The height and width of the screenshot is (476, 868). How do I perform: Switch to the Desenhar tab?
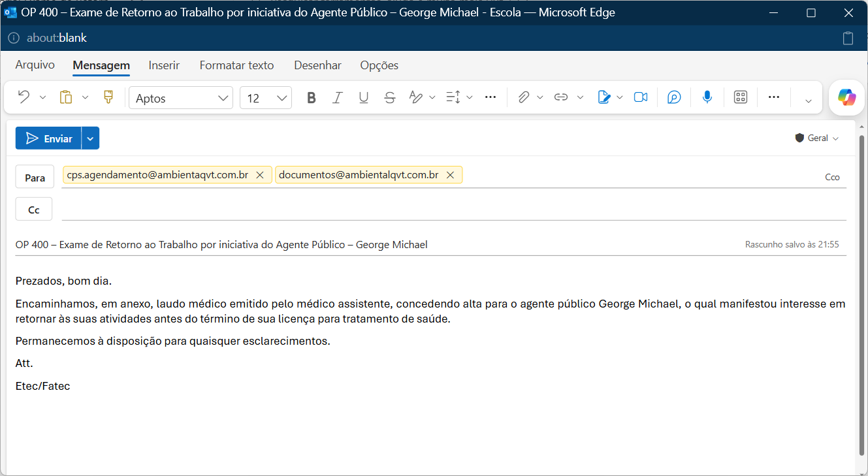tap(318, 65)
